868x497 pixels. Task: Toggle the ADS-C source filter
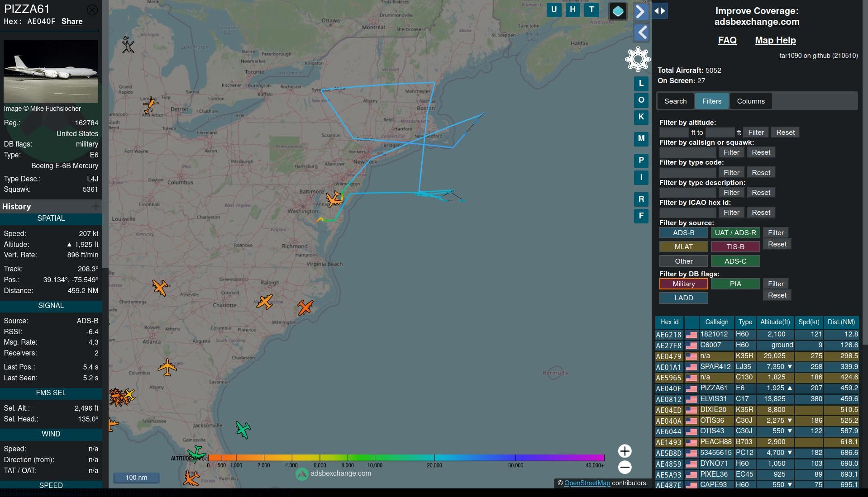pyautogui.click(x=735, y=261)
